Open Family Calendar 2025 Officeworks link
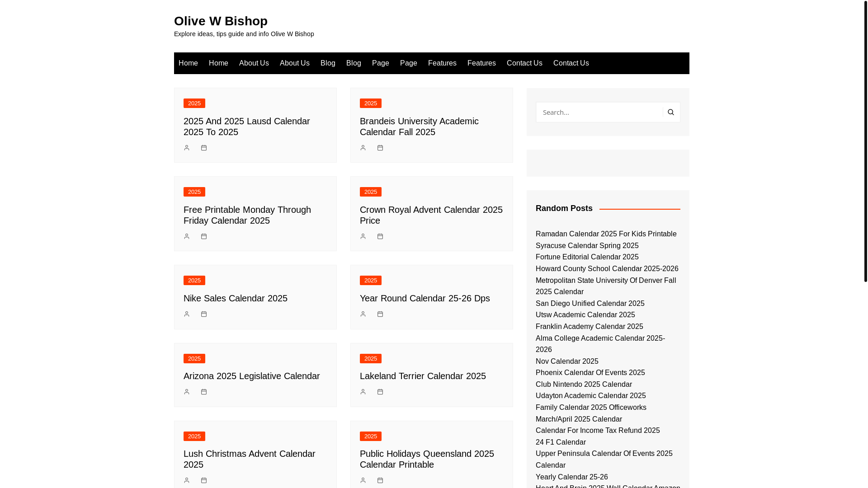 591,408
